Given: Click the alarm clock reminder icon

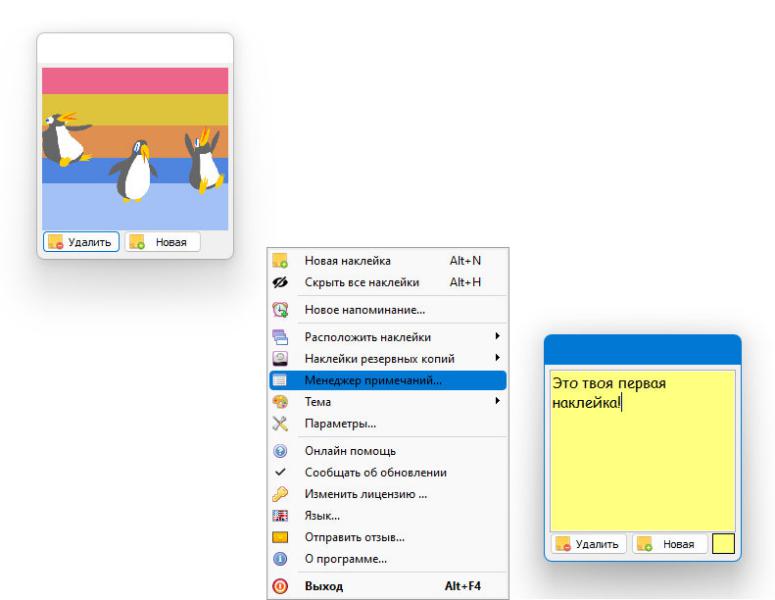Looking at the screenshot, I should click(280, 310).
